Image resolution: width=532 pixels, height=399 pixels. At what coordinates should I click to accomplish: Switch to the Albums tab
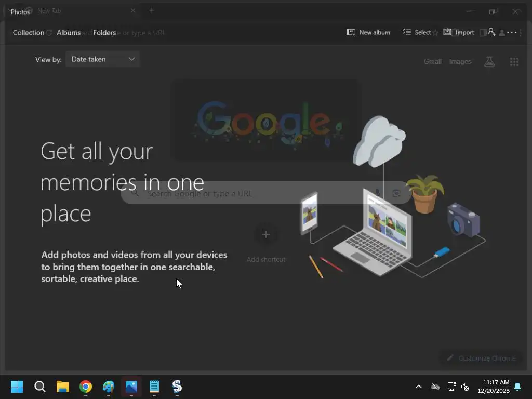(x=69, y=33)
